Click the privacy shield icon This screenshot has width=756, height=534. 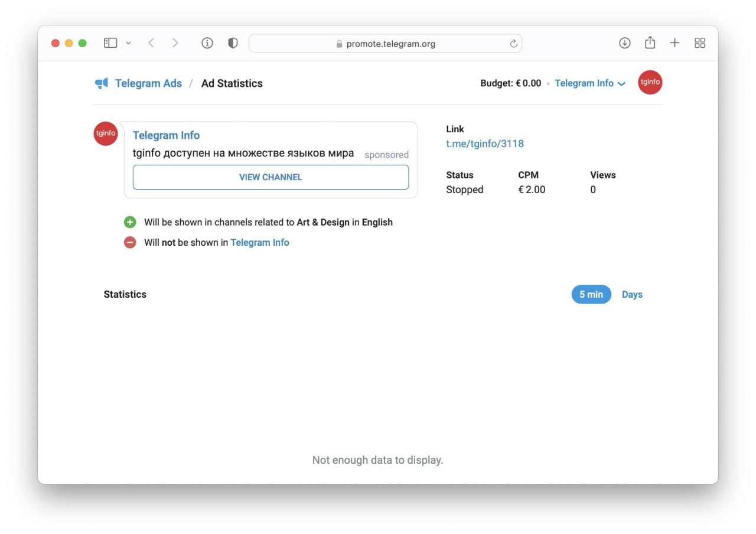tap(233, 43)
